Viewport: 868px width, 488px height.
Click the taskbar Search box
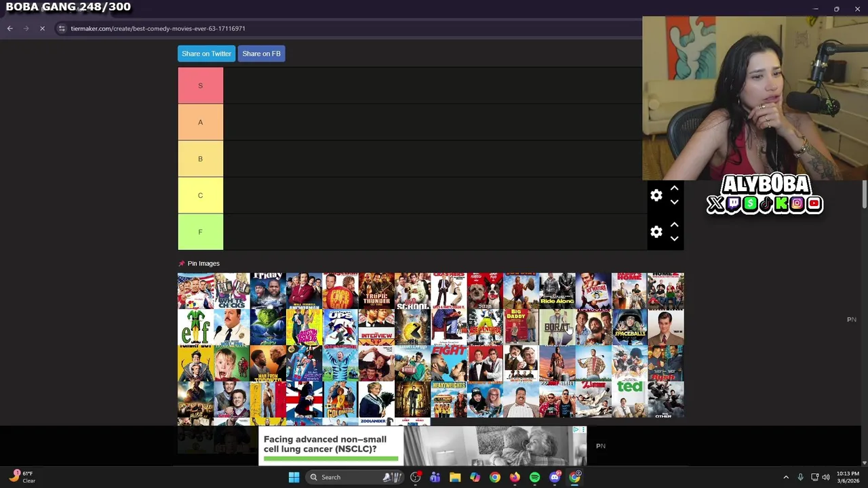click(355, 477)
